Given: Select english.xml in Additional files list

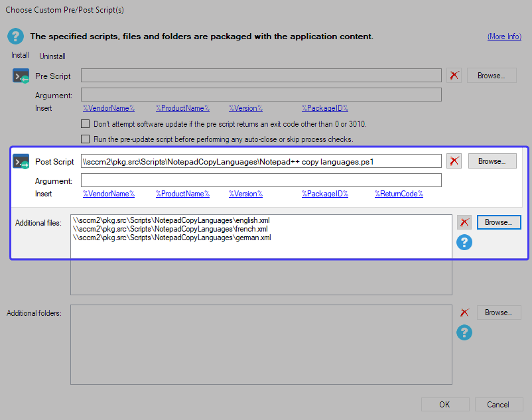Looking at the screenshot, I should point(171,220).
